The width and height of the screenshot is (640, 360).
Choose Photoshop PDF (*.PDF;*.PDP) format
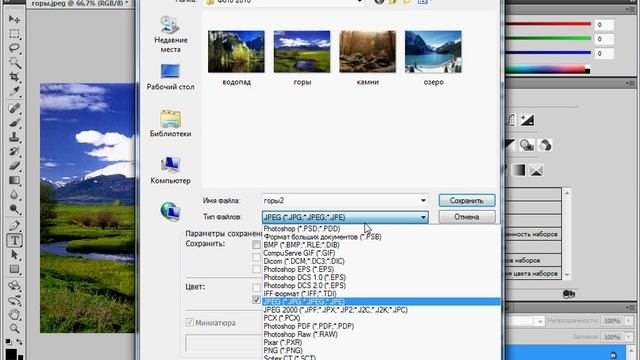coord(381,326)
